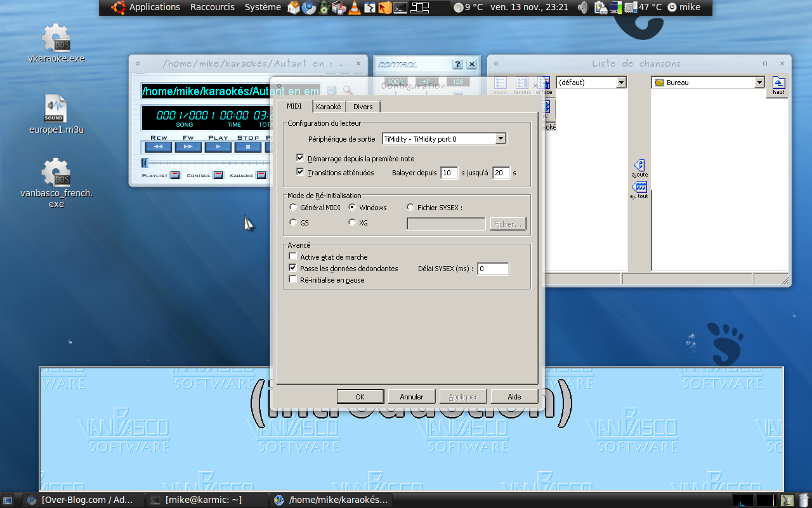Click the Rew button in the player
This screenshot has height=508, width=812.
(159, 147)
